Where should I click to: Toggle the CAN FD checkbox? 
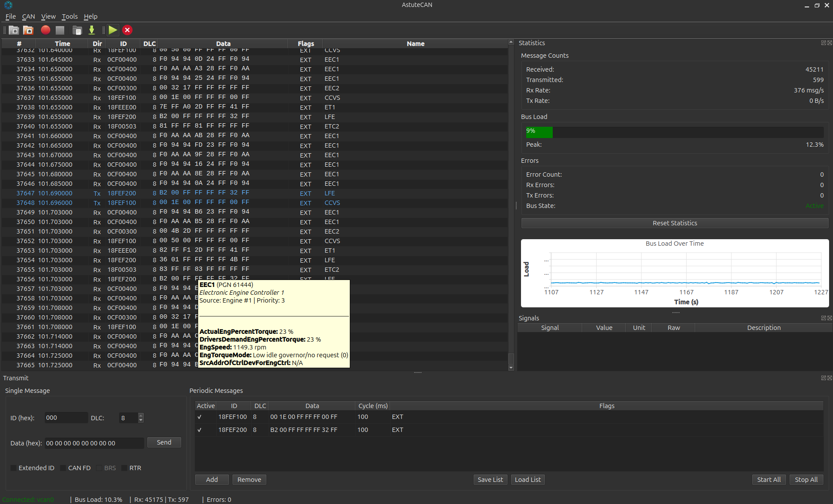63,468
